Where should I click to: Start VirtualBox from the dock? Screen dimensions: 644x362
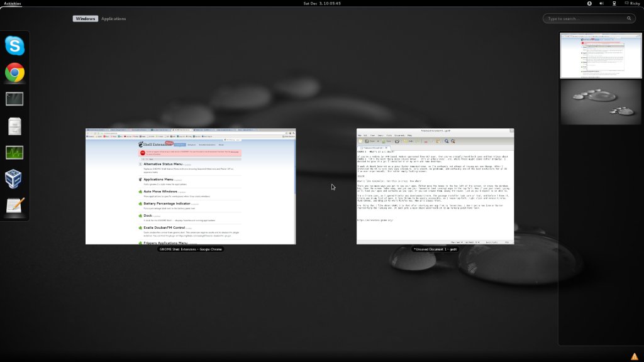pos(14,178)
